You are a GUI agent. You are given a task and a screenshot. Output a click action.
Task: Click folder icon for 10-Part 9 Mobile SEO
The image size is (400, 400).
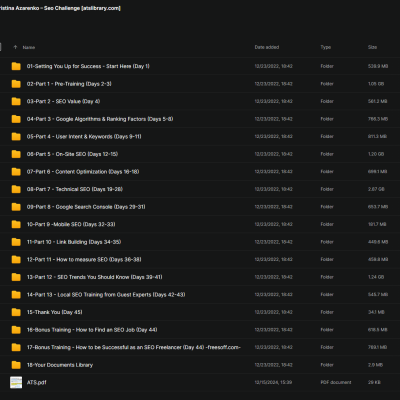coord(16,224)
